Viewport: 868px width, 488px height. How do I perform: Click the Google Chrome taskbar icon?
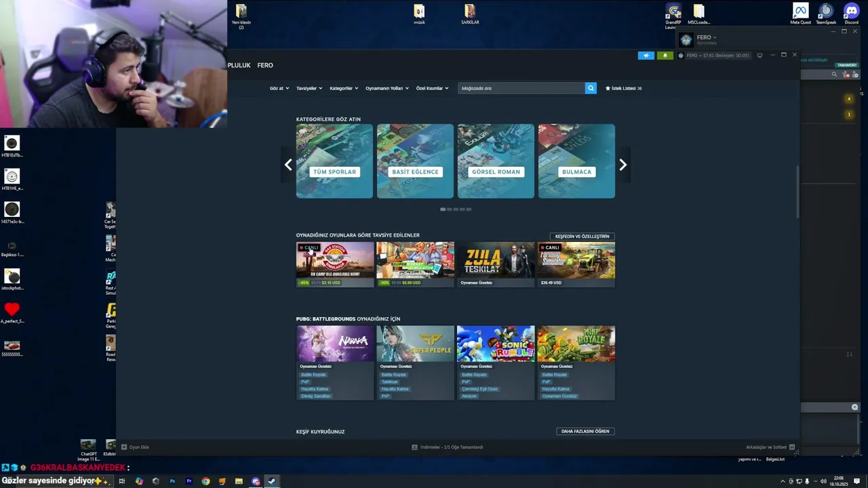[205, 481]
